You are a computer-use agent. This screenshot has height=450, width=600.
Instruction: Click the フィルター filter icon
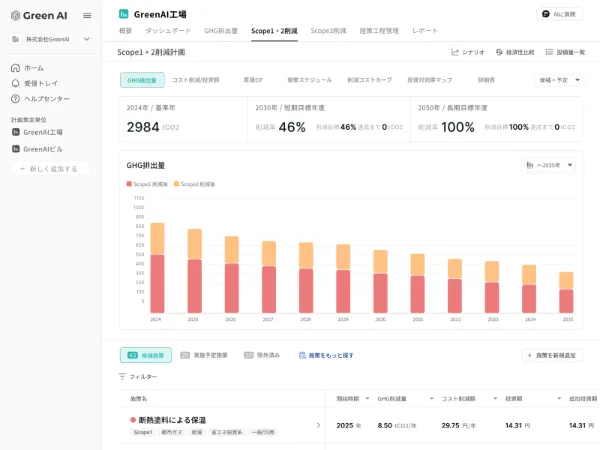coord(123,376)
